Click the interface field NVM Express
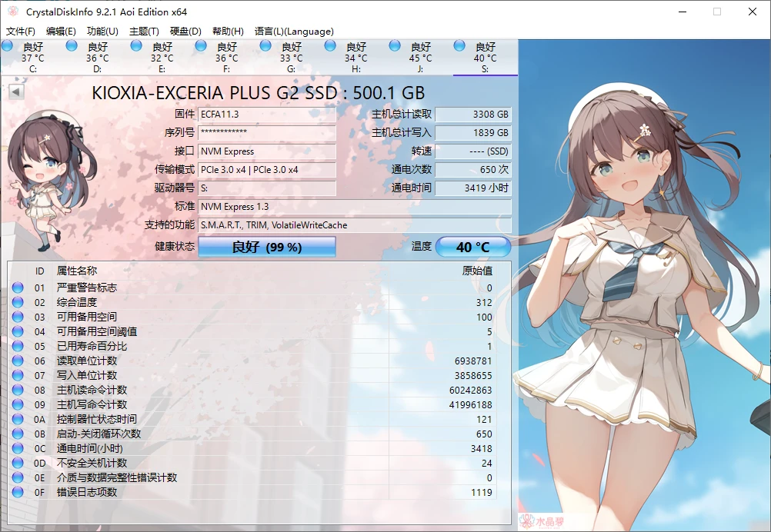Viewport: 771px width, 532px height. coord(267,151)
